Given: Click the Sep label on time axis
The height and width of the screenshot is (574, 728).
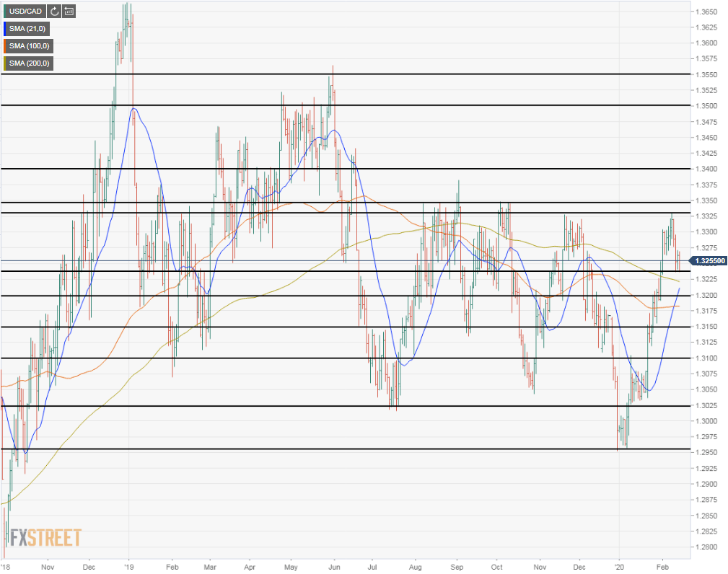Looking at the screenshot, I should pyautogui.click(x=457, y=567).
